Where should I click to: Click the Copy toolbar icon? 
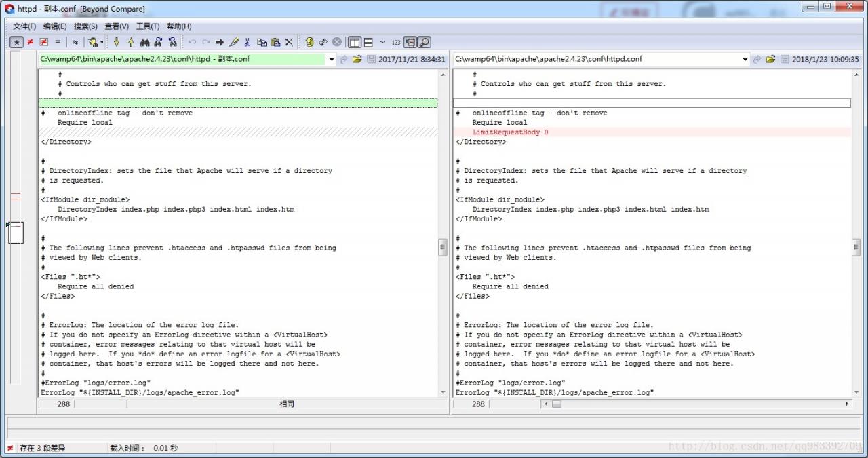262,42
